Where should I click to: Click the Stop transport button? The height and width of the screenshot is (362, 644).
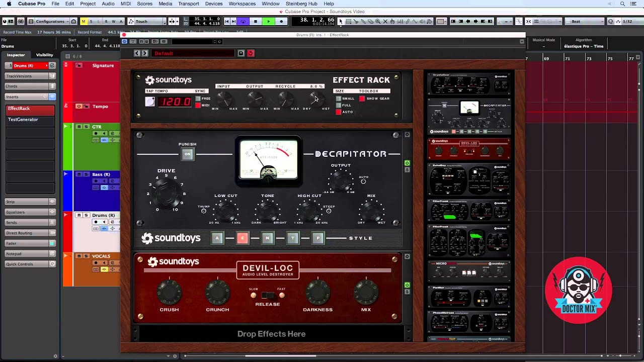coord(256,21)
